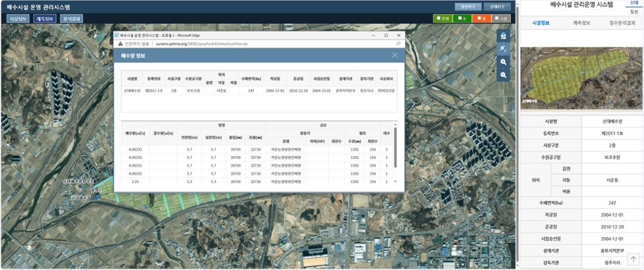Toggle the green 논 layer filter
The image size is (644, 270).
[462, 18]
